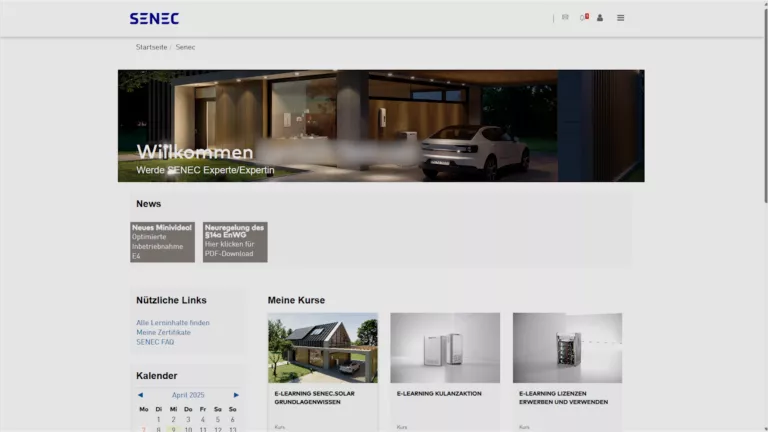Click the Startseite breadcrumb
This screenshot has width=768, height=432.
(151, 47)
